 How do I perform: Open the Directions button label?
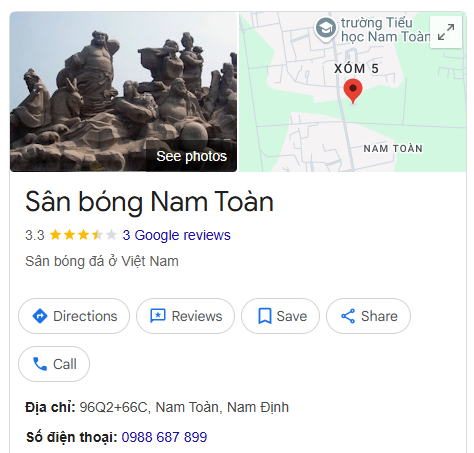click(85, 316)
